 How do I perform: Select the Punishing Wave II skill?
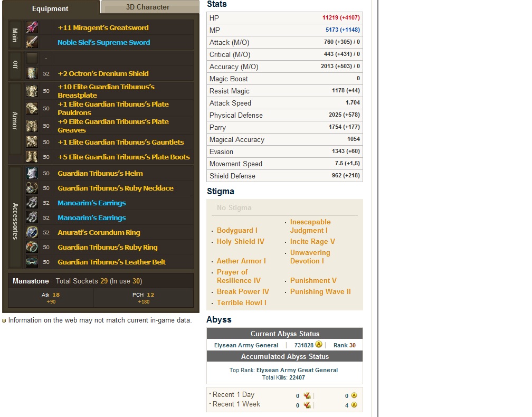(x=321, y=292)
